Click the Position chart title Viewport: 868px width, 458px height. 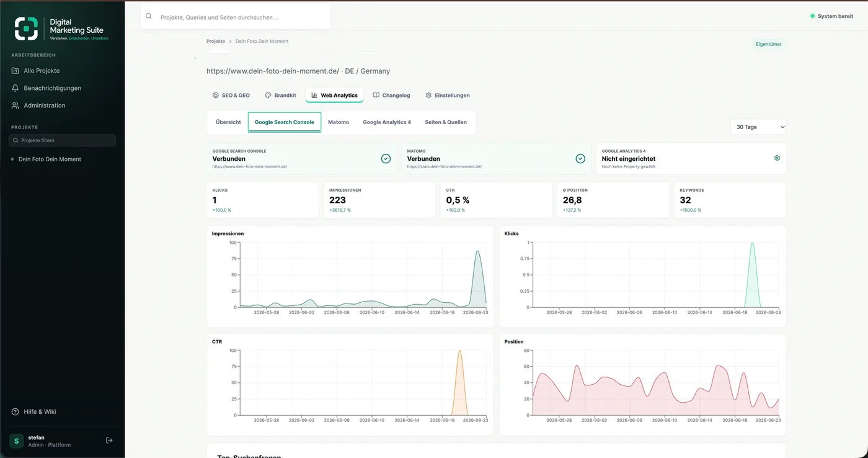point(514,342)
